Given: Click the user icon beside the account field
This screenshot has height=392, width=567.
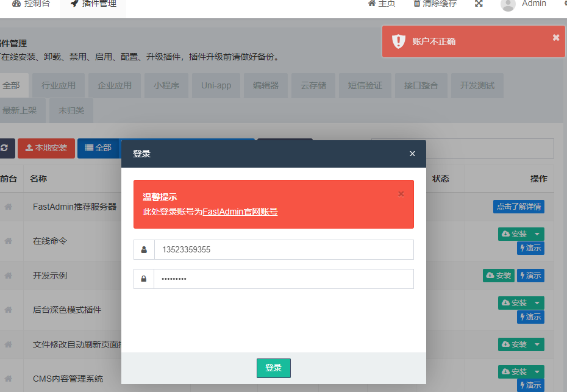Looking at the screenshot, I should pos(144,249).
